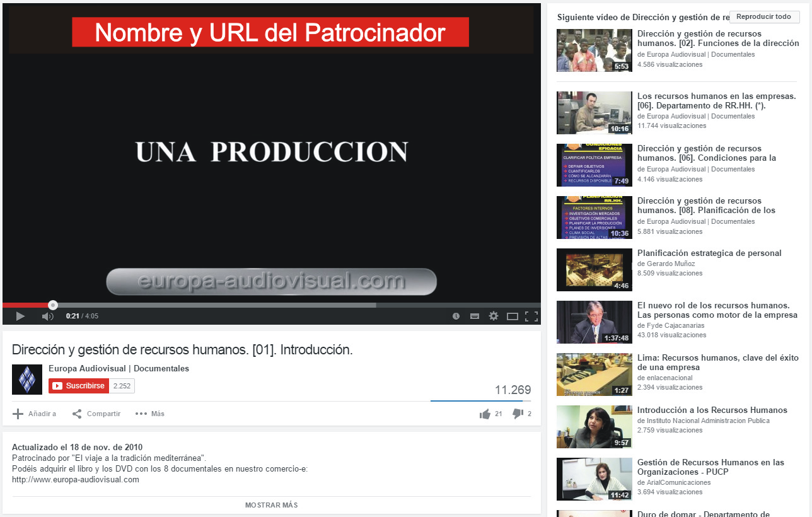This screenshot has width=812, height=517.
Task: Open title Los recursos humanos en las empresas [06]
Action: (x=717, y=101)
